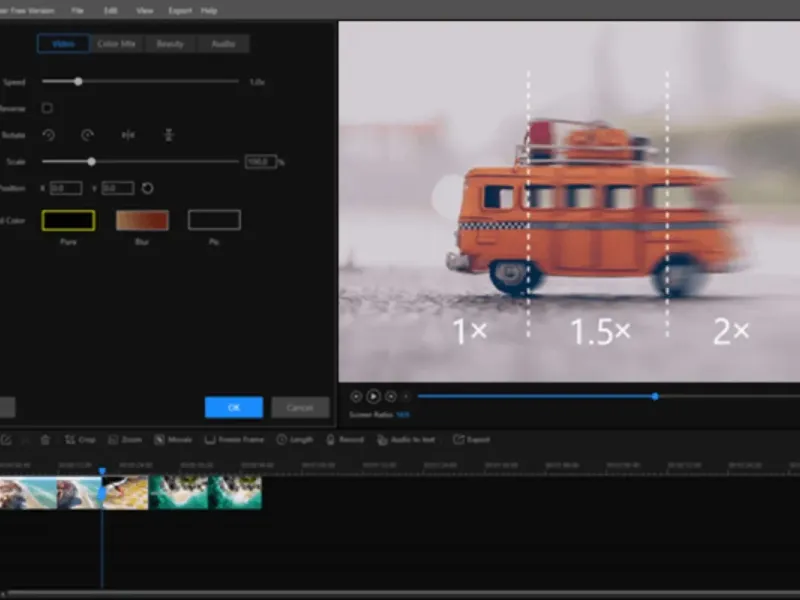Enable the Reverse checkbox
Screen dimensions: 800x600
coord(47,108)
